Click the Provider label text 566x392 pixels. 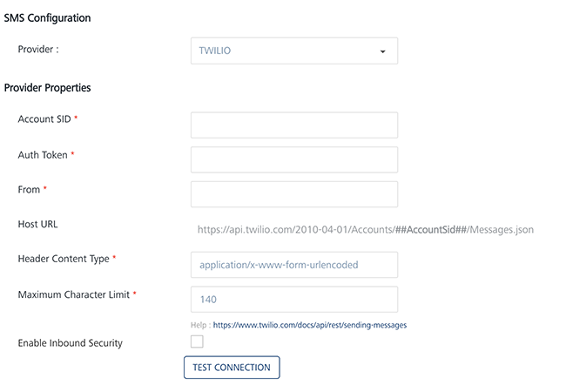38,49
